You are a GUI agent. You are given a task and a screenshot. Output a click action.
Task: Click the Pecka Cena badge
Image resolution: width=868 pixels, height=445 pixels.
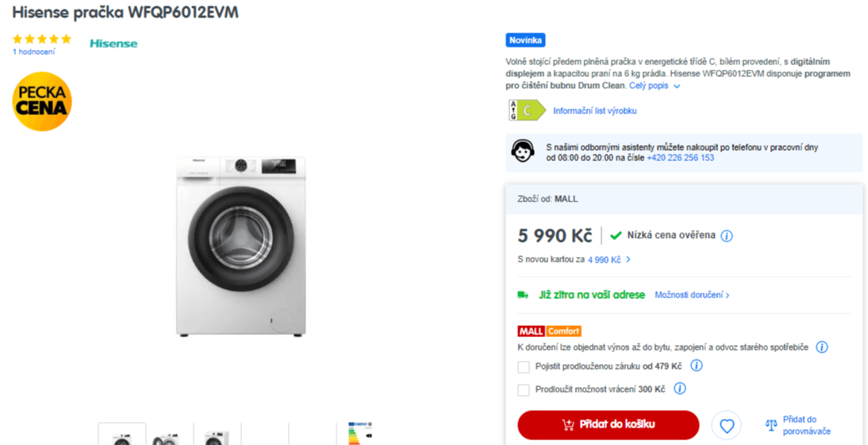pyautogui.click(x=42, y=102)
